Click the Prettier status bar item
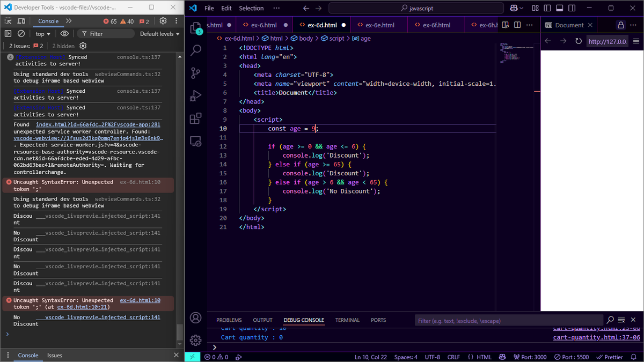Screen dimensions: 644x362 [609, 357]
